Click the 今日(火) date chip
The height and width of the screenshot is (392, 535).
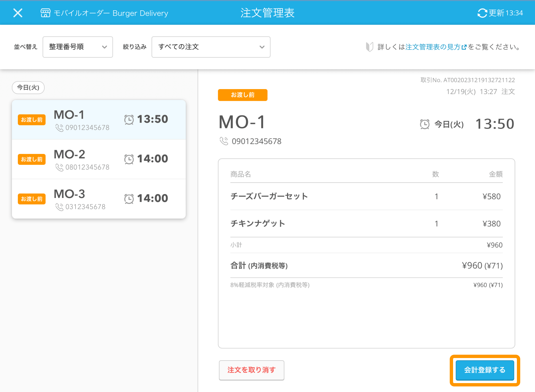click(28, 87)
